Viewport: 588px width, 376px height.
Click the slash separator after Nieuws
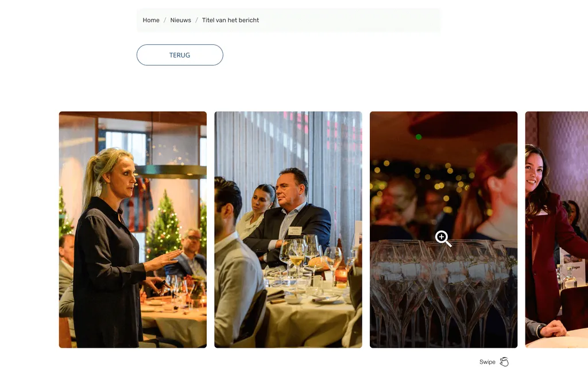click(x=196, y=20)
